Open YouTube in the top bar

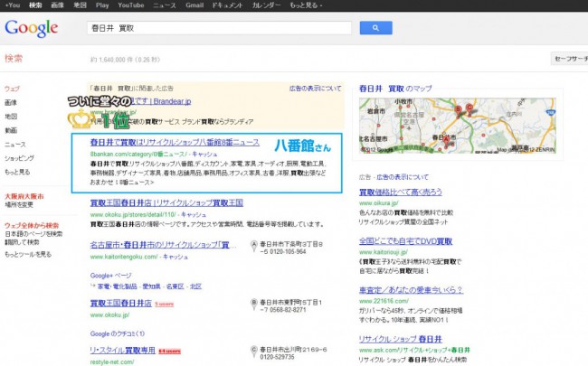131,5
